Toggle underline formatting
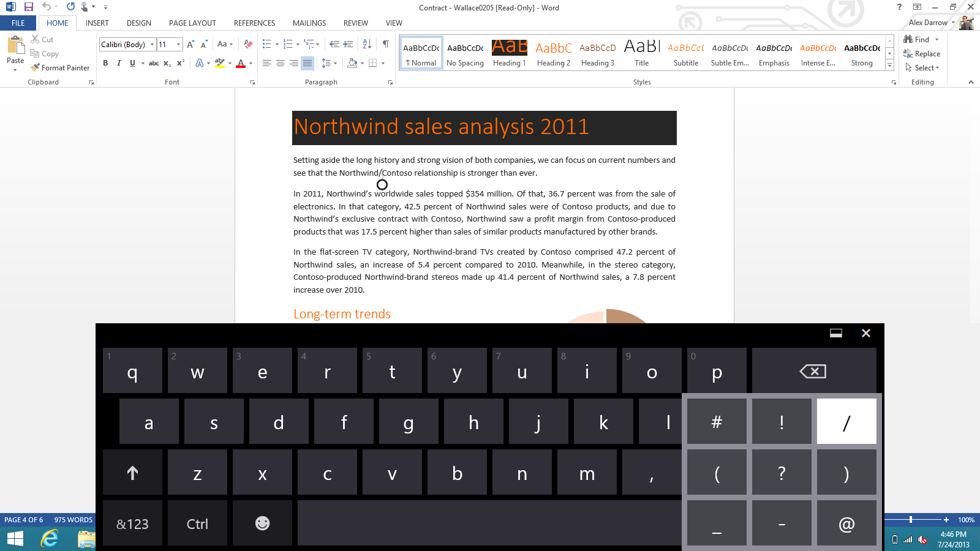 132,63
